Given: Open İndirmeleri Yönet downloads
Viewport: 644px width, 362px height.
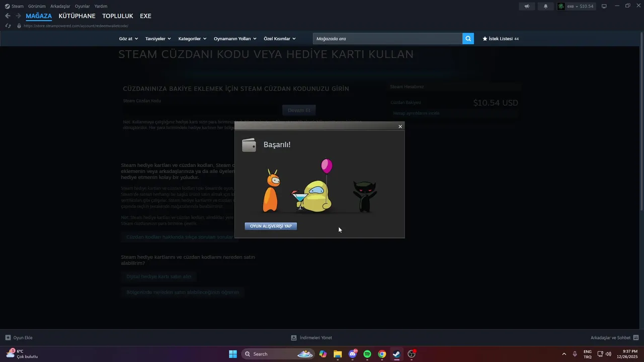Looking at the screenshot, I should coord(311,338).
